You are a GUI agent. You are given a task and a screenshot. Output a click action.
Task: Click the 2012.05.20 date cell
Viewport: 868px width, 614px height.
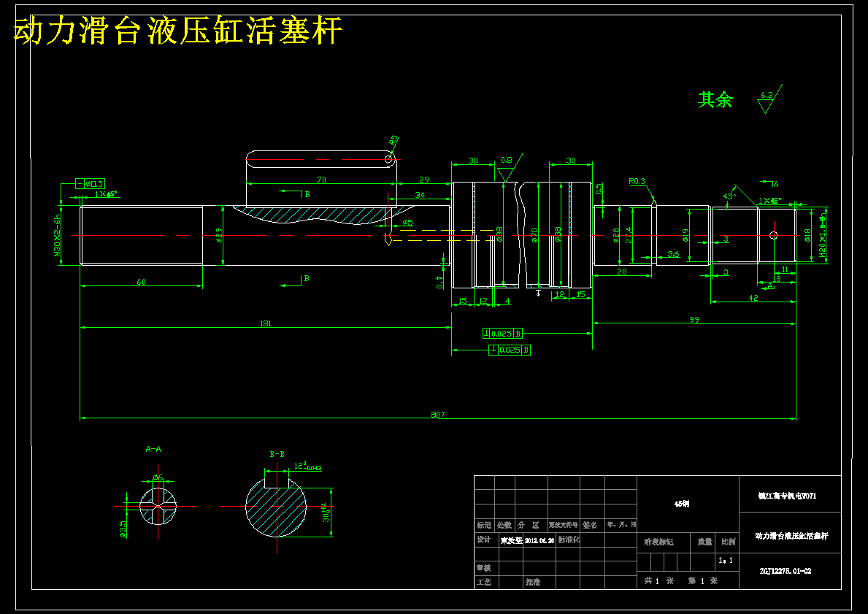[x=539, y=540]
